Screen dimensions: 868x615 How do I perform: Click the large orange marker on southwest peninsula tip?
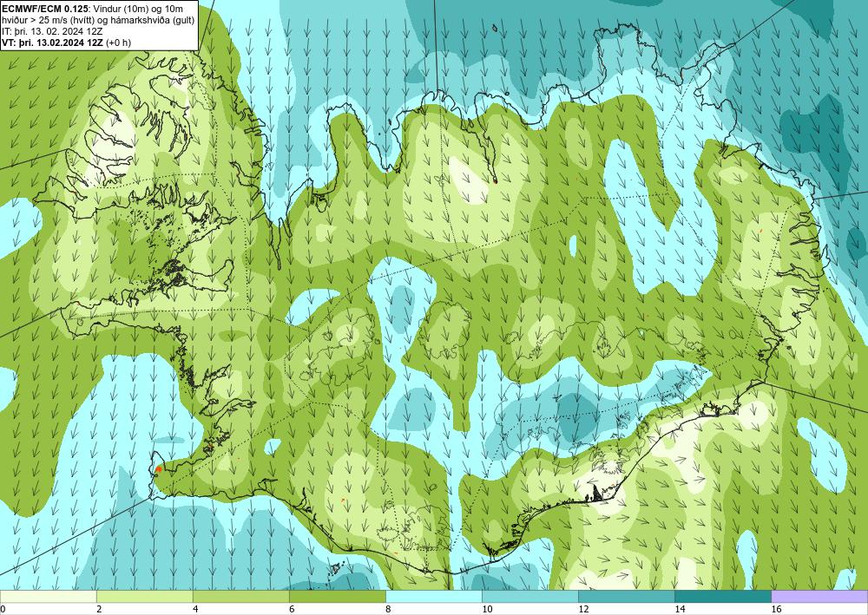pyautogui.click(x=159, y=469)
